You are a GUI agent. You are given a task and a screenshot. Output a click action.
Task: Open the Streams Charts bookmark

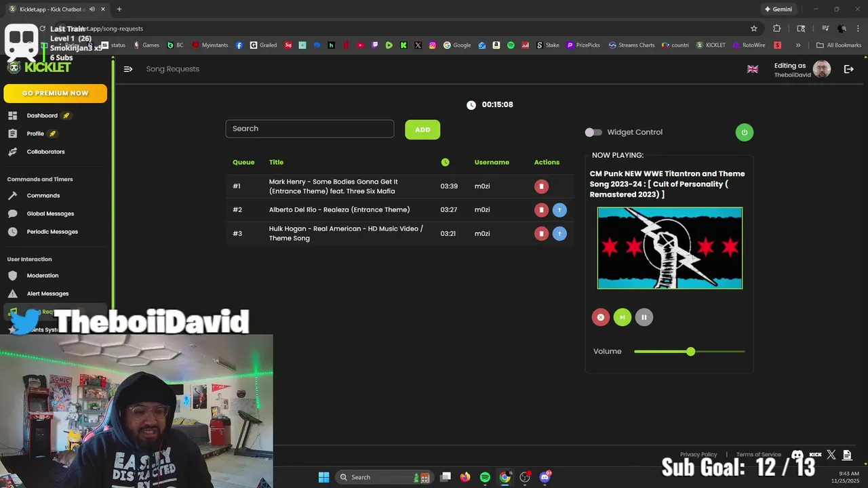point(631,45)
